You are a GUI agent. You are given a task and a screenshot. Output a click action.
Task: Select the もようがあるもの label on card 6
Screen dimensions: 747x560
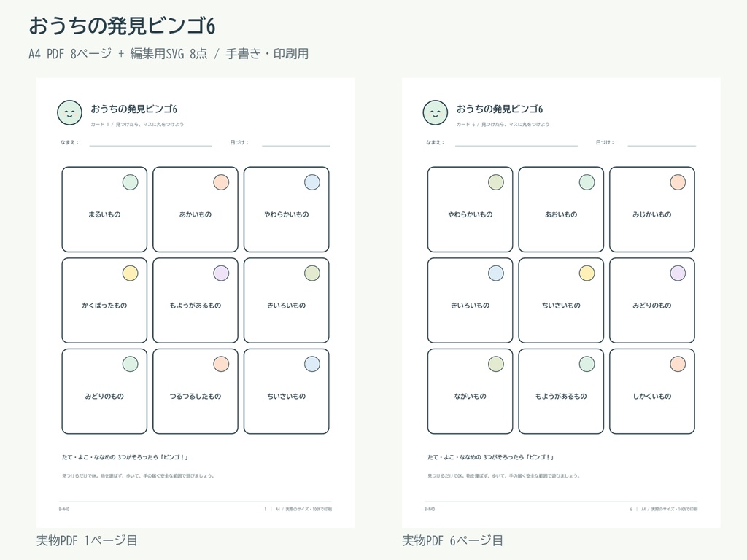[x=561, y=397]
